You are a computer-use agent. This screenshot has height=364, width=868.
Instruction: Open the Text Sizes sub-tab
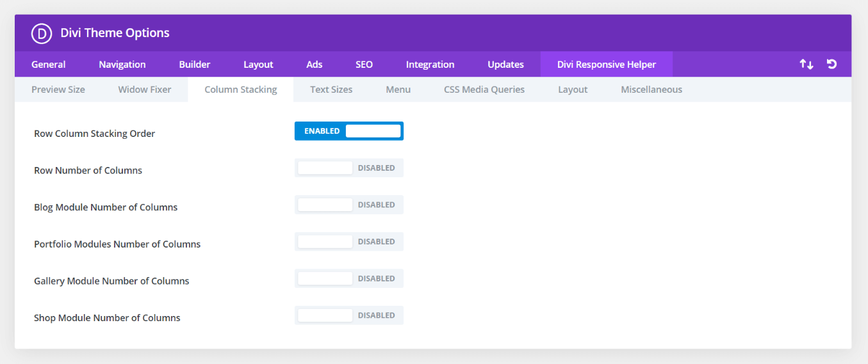click(x=331, y=90)
